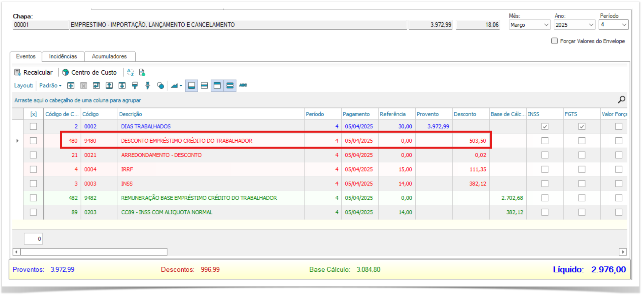Toggle the header panel icon in the toolbar
The height and width of the screenshot is (296, 644).
point(217,85)
